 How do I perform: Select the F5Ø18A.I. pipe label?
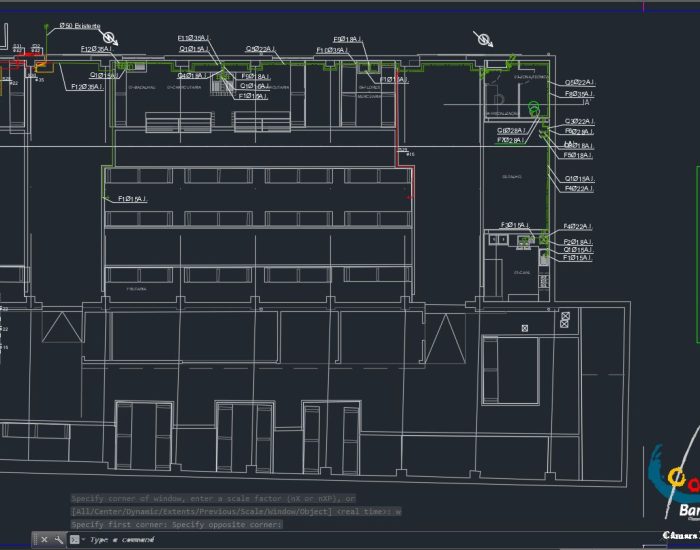[x=578, y=155]
